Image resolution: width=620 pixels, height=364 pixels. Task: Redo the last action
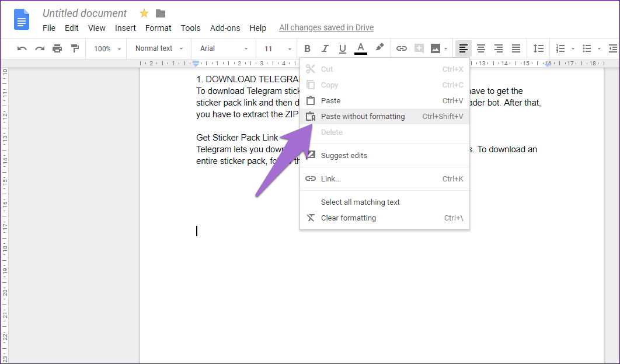40,48
